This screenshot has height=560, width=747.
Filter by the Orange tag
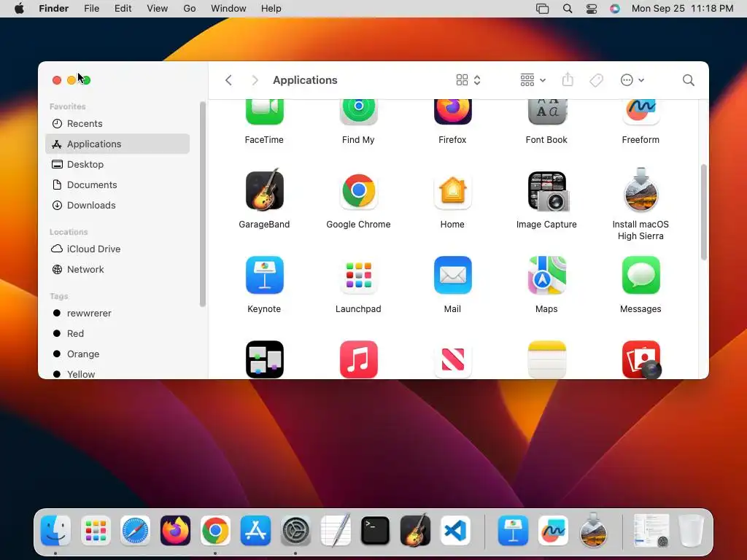[x=117, y=354]
